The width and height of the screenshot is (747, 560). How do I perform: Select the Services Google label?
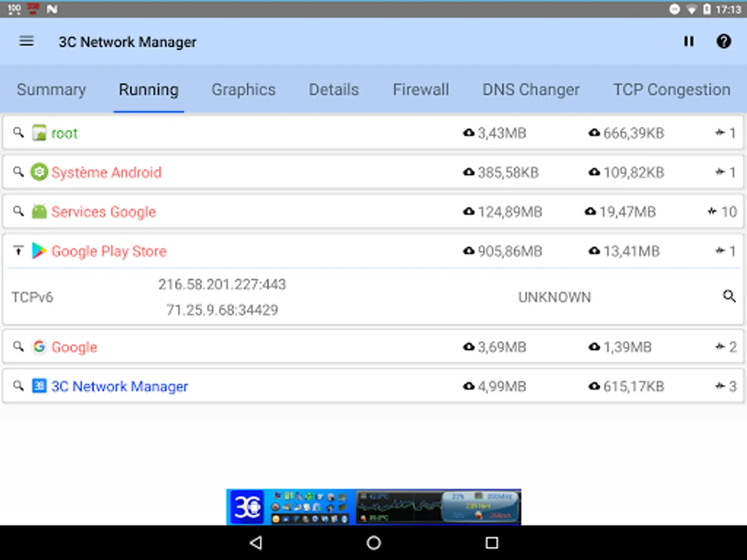[x=103, y=212]
